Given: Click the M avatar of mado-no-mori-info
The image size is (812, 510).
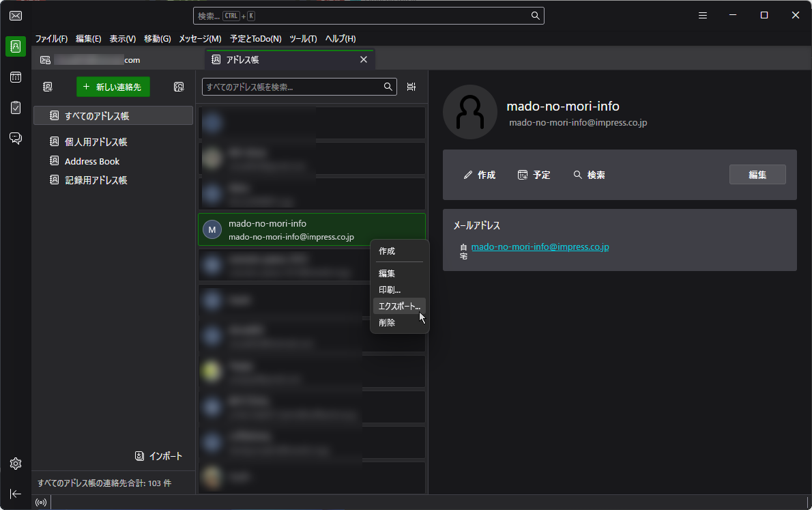Looking at the screenshot, I should (212, 229).
